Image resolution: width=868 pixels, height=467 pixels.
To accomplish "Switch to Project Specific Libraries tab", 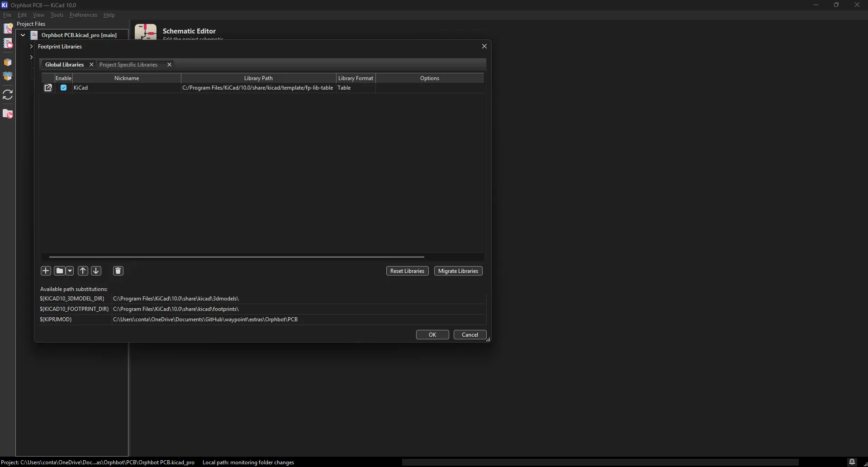I will click(128, 65).
